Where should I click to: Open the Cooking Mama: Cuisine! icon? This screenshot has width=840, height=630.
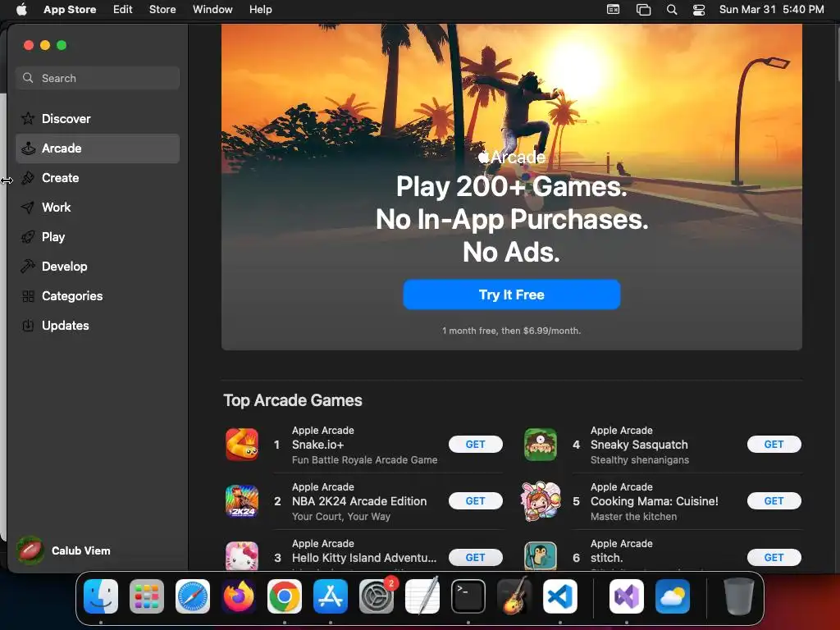540,500
